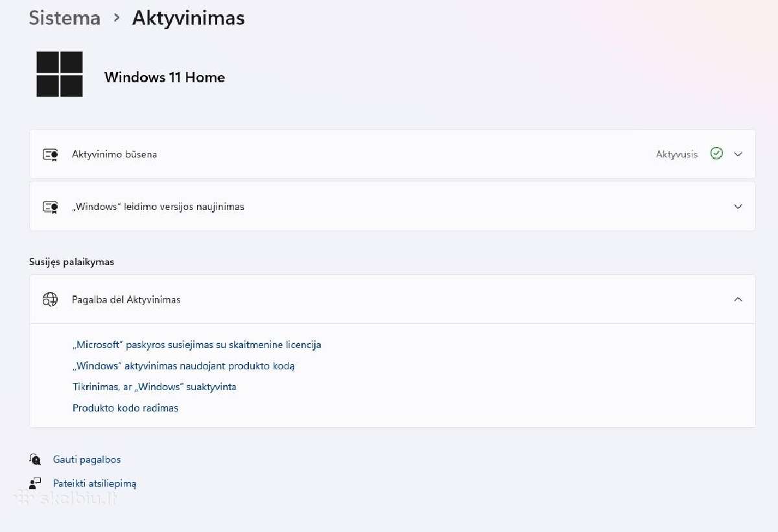Screen dimensions: 778x532
Task: Open the Aktyvinimo būsena row
Action: click(392, 154)
